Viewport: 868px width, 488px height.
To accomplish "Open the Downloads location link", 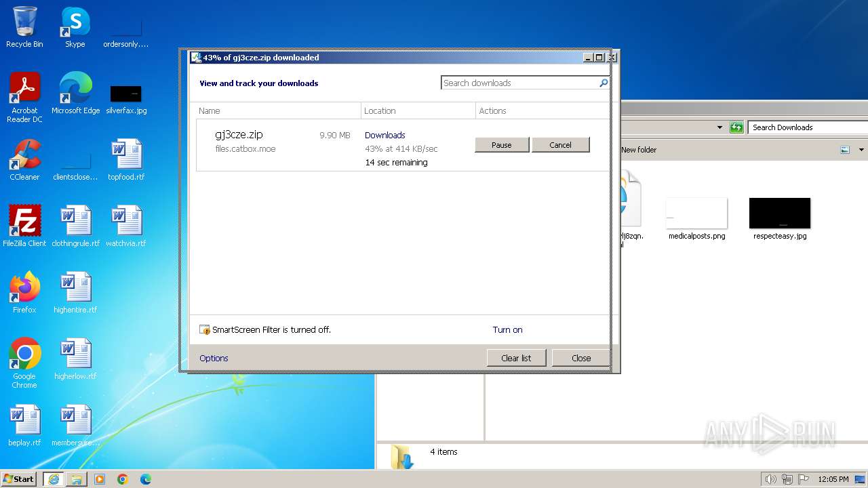I will 384,136.
